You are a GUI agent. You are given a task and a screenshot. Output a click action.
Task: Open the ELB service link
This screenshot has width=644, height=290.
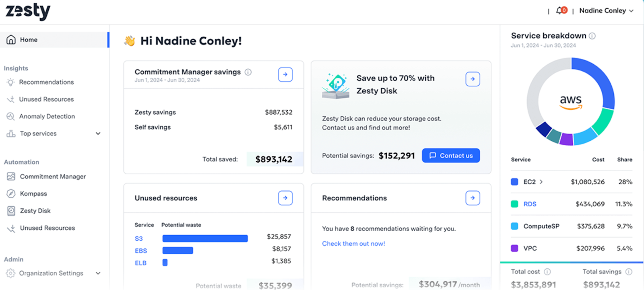140,263
